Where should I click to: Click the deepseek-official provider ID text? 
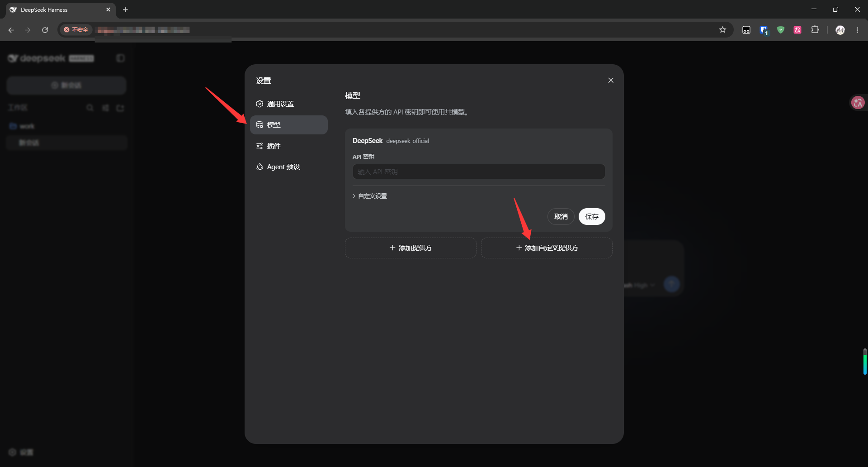pos(407,141)
